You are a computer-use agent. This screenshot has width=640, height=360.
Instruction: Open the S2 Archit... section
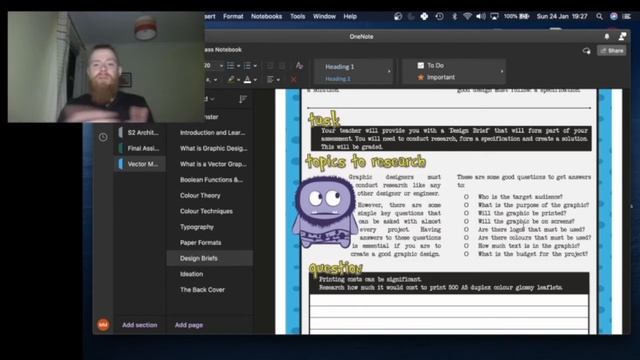(x=140, y=133)
